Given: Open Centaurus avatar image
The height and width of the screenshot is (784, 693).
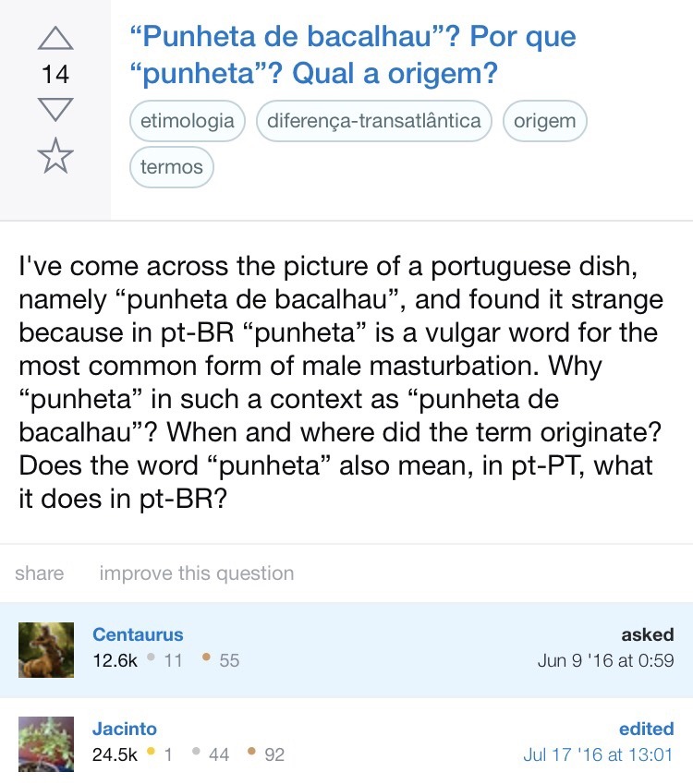Looking at the screenshot, I should [x=46, y=650].
